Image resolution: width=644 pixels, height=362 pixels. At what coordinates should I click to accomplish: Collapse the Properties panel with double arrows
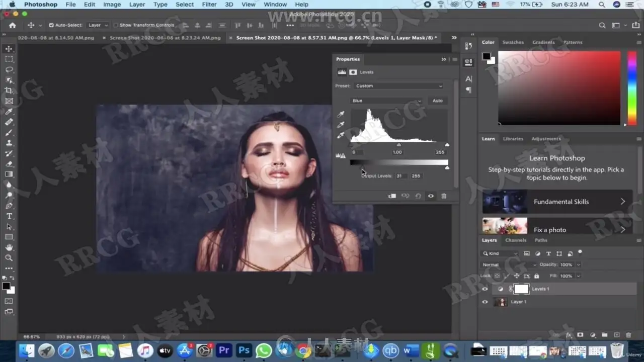(444, 59)
